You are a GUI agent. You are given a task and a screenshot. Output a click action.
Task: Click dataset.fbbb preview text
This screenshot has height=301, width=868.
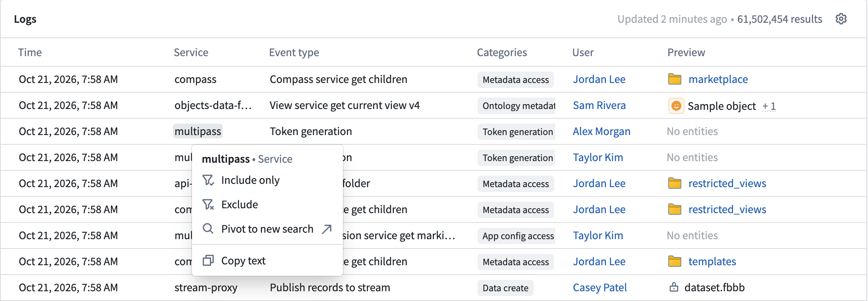[x=714, y=288]
